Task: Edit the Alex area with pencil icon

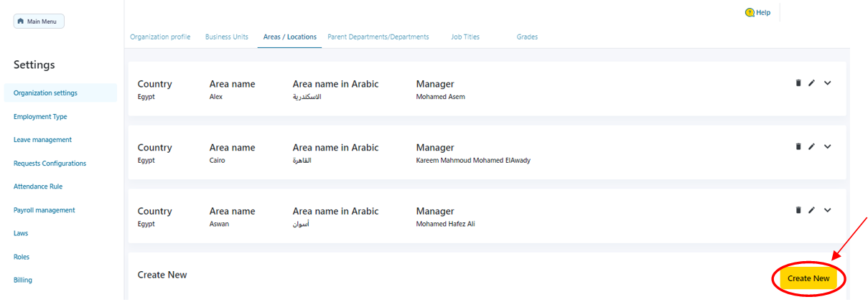Action: 811,83
